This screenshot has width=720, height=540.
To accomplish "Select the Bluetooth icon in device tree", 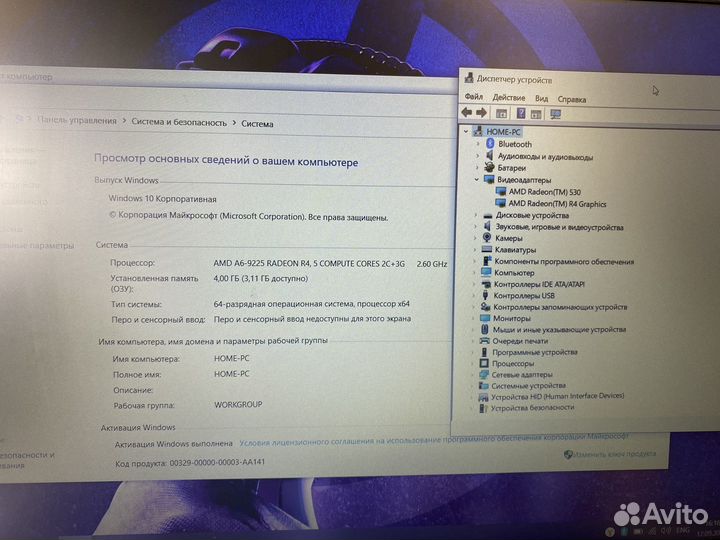I will [490, 143].
